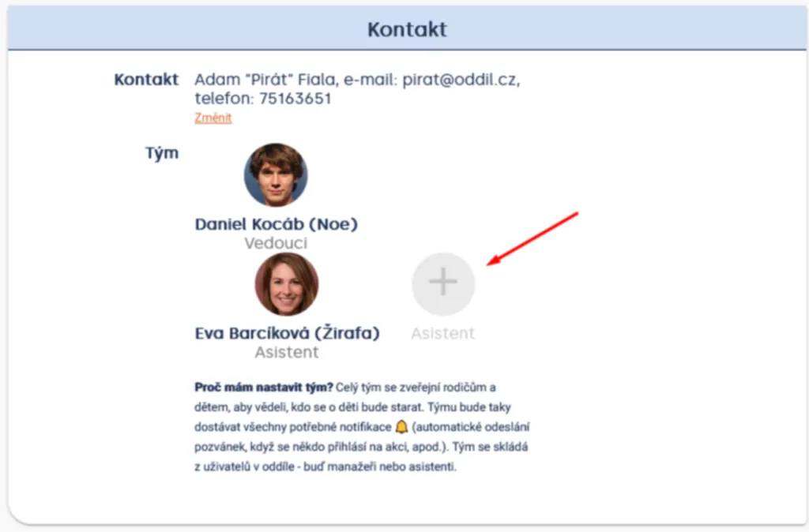Click the bell emoji in the help text
809x532 pixels.
click(401, 427)
